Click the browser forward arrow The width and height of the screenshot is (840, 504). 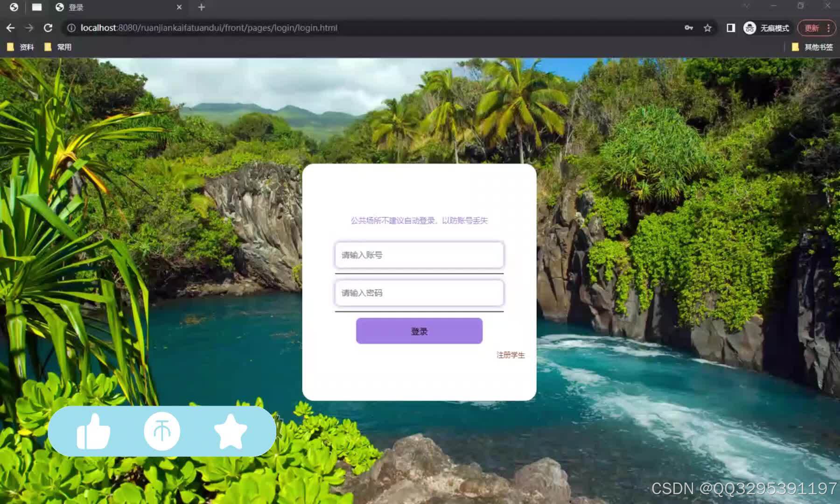[x=29, y=28]
